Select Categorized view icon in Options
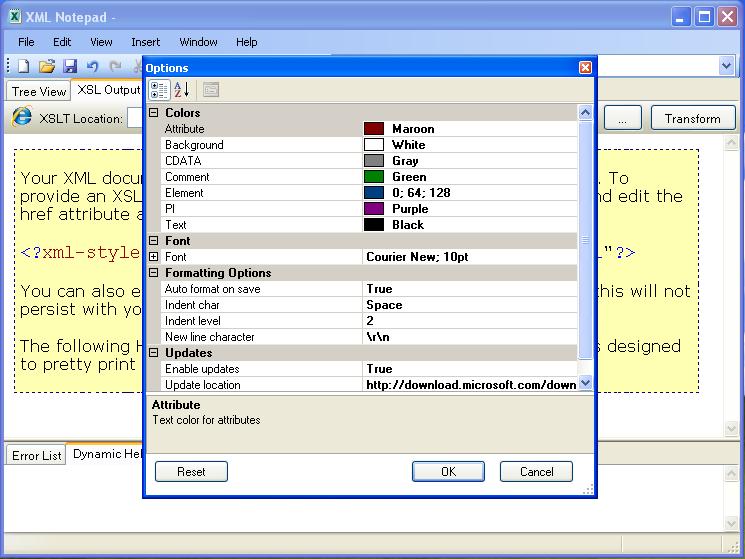This screenshot has width=745, height=559. click(x=159, y=90)
